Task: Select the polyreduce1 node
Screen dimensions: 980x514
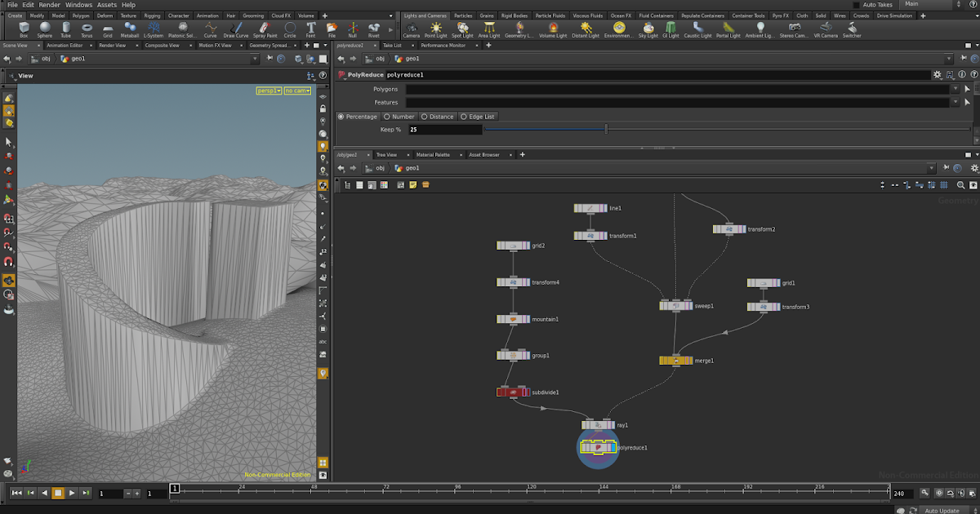Action: click(x=599, y=447)
